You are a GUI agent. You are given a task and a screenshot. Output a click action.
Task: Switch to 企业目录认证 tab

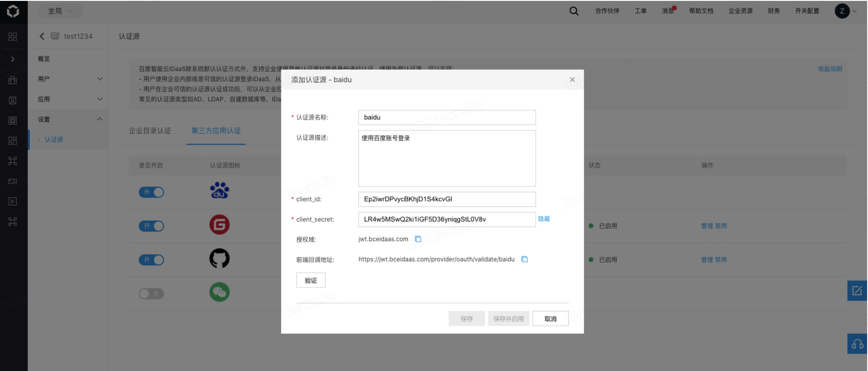point(150,131)
